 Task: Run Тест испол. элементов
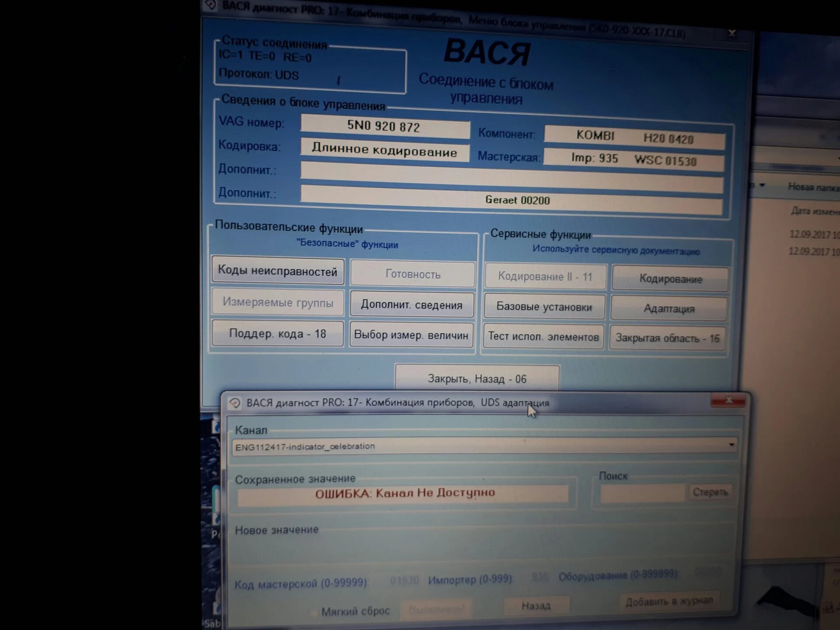pyautogui.click(x=543, y=336)
